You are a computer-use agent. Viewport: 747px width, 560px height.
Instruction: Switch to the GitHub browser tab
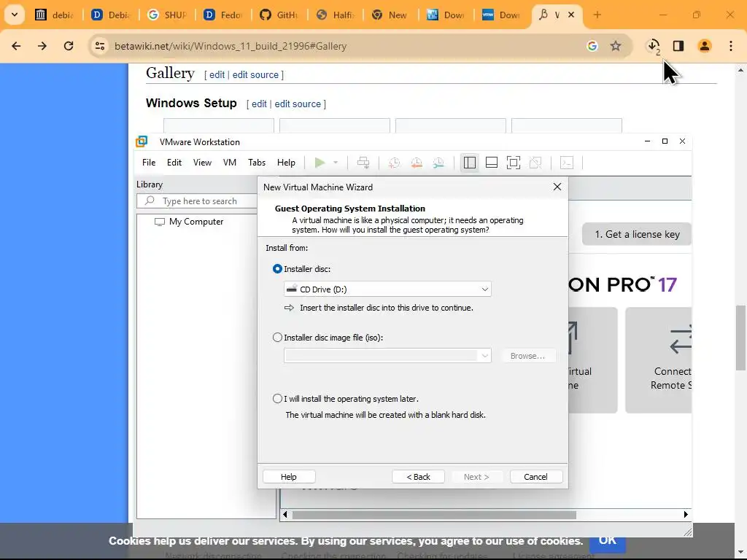click(279, 15)
